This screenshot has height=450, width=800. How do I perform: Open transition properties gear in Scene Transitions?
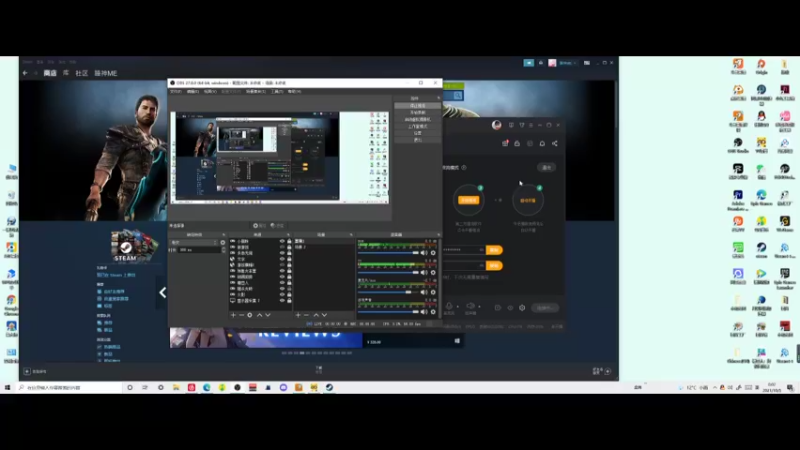222,243
